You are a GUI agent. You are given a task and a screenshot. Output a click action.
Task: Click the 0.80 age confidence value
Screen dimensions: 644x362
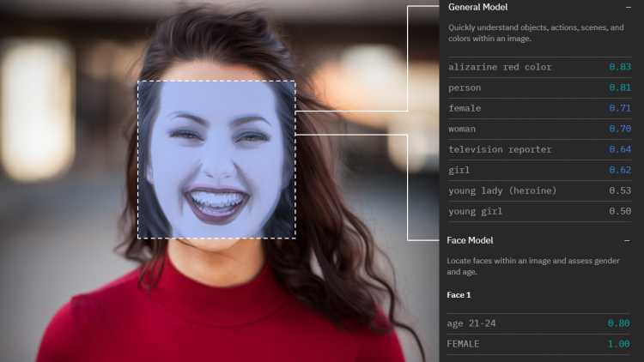pyautogui.click(x=620, y=323)
